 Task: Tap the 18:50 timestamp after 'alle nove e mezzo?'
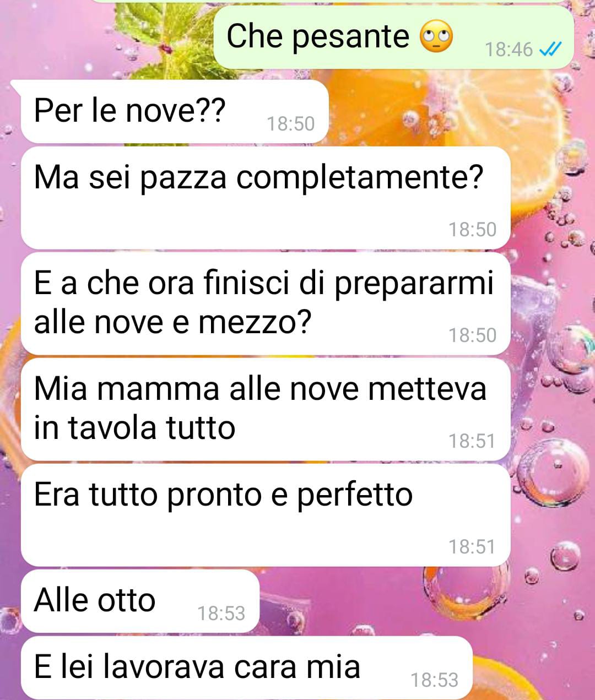click(x=472, y=335)
